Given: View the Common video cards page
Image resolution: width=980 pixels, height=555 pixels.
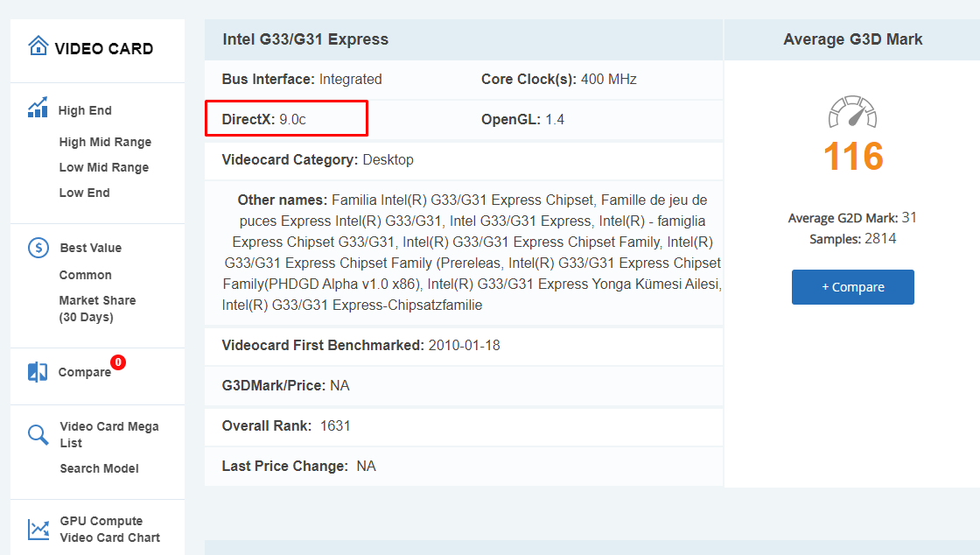Looking at the screenshot, I should click(x=86, y=275).
